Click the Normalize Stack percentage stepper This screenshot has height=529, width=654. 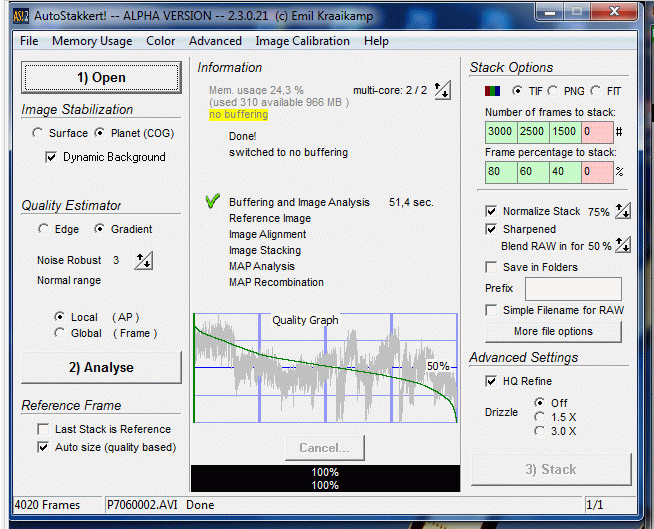(x=623, y=211)
